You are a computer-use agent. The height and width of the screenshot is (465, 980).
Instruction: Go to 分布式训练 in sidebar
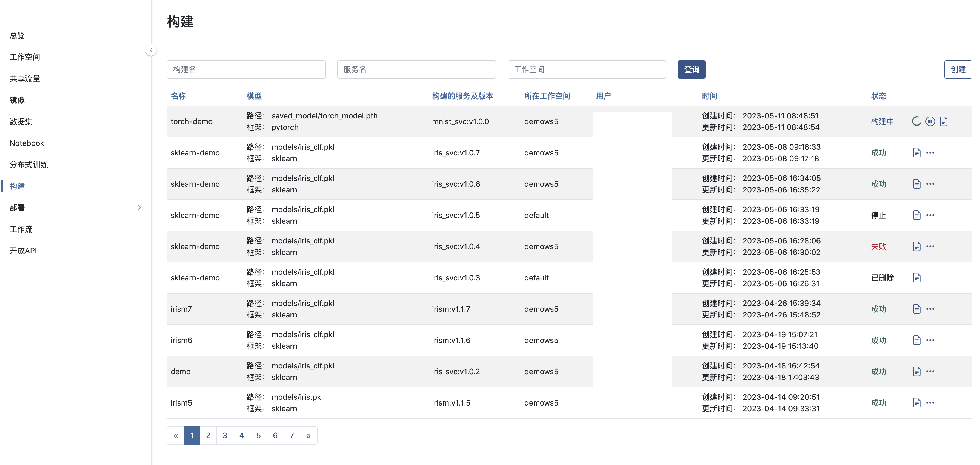pyautogui.click(x=29, y=165)
